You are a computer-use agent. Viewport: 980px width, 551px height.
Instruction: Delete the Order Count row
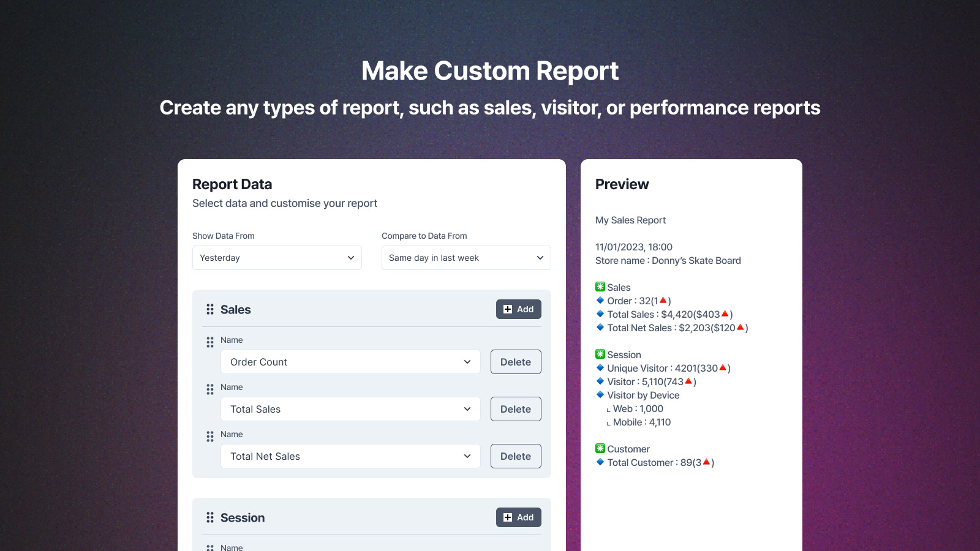click(x=516, y=362)
